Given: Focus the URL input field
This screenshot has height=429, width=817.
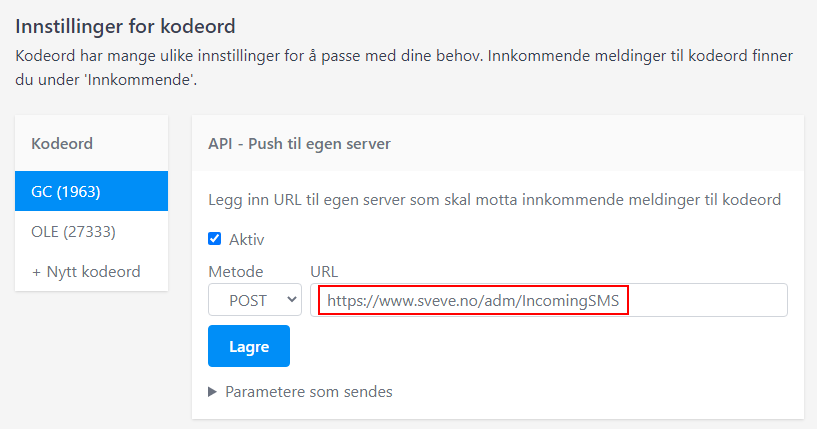Looking at the screenshot, I should (x=550, y=299).
